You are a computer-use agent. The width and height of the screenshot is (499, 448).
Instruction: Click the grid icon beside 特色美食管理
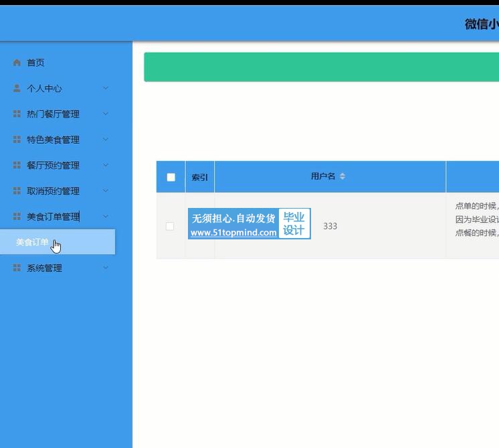[x=17, y=140]
